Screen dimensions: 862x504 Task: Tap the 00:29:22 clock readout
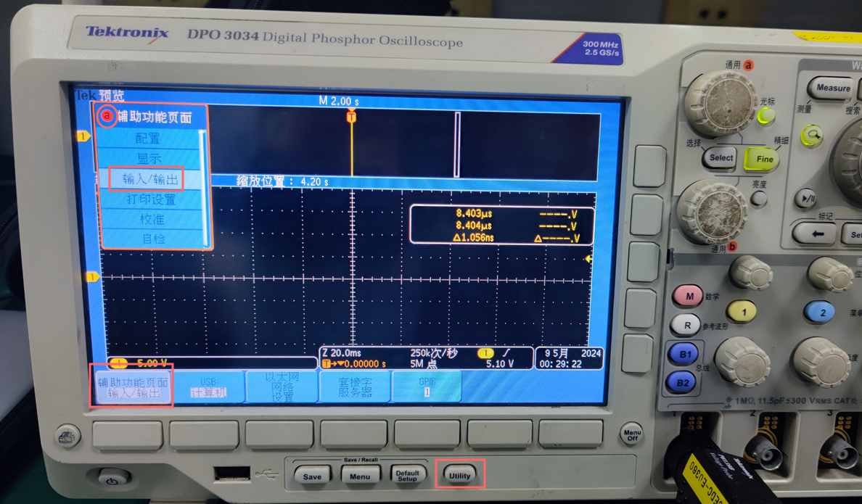pyautogui.click(x=560, y=364)
